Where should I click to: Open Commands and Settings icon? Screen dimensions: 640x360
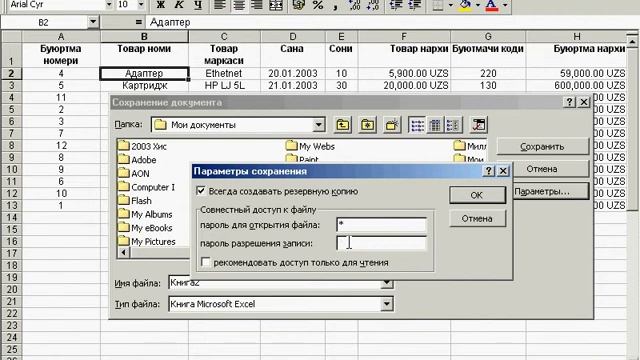pos(478,125)
